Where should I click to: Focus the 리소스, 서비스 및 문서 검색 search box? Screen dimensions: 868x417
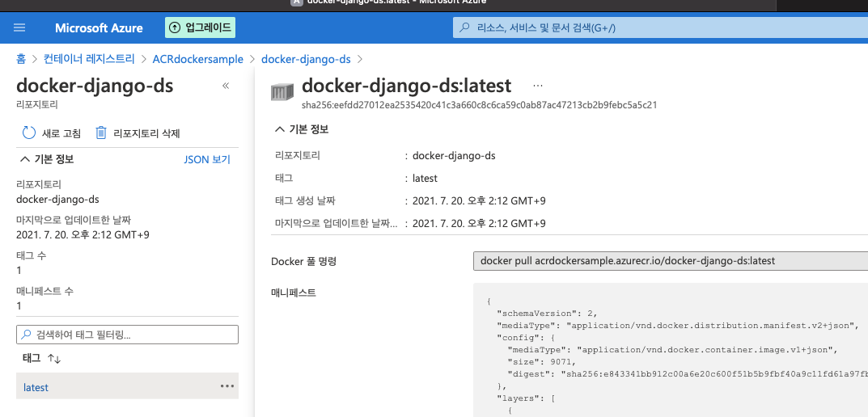(660, 27)
